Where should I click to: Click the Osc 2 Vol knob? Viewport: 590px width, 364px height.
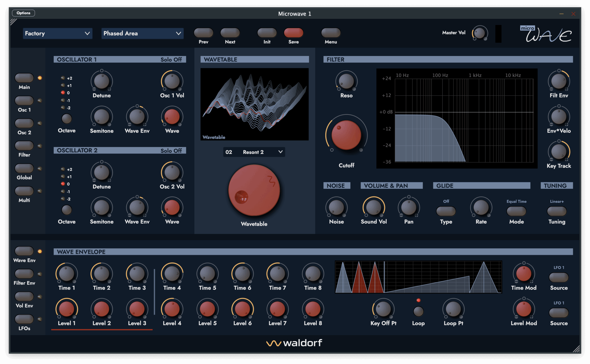(x=172, y=172)
